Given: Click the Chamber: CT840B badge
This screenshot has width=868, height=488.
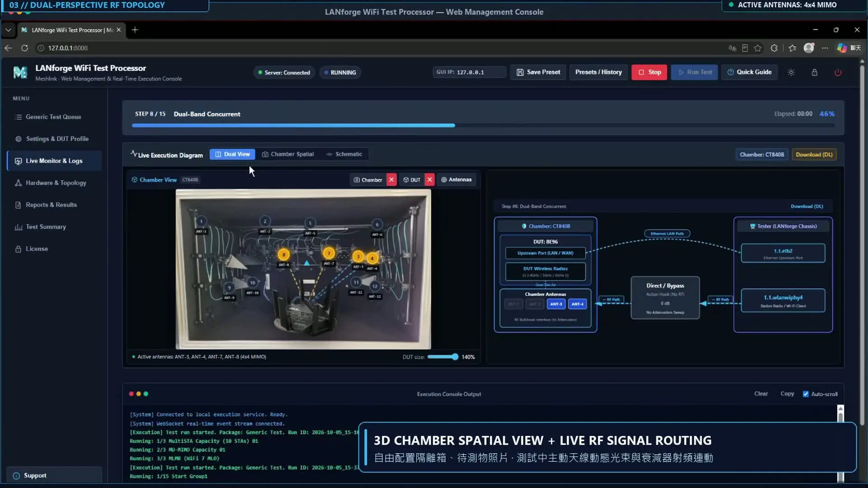Looking at the screenshot, I should pos(762,155).
